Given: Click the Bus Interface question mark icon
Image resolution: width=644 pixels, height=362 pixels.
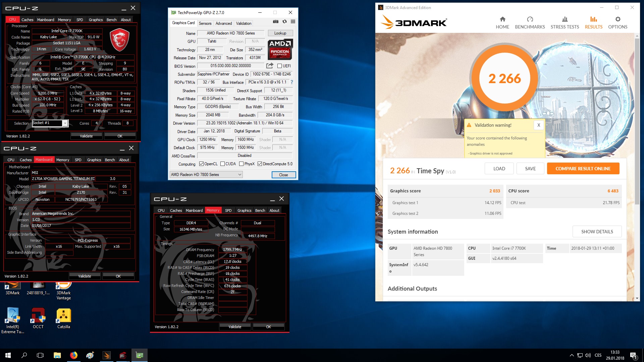Looking at the screenshot, I should [x=291, y=82].
